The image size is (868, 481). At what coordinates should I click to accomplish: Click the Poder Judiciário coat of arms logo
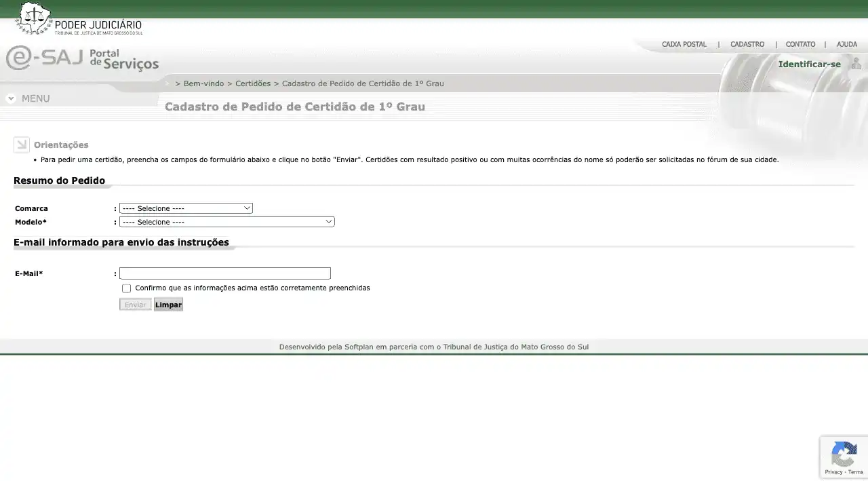33,19
